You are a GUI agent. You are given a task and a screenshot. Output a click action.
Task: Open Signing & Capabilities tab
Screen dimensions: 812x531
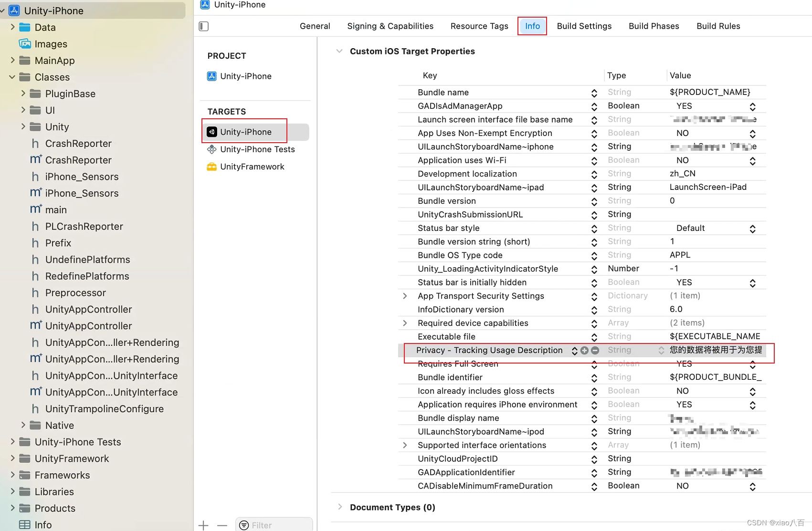point(390,26)
